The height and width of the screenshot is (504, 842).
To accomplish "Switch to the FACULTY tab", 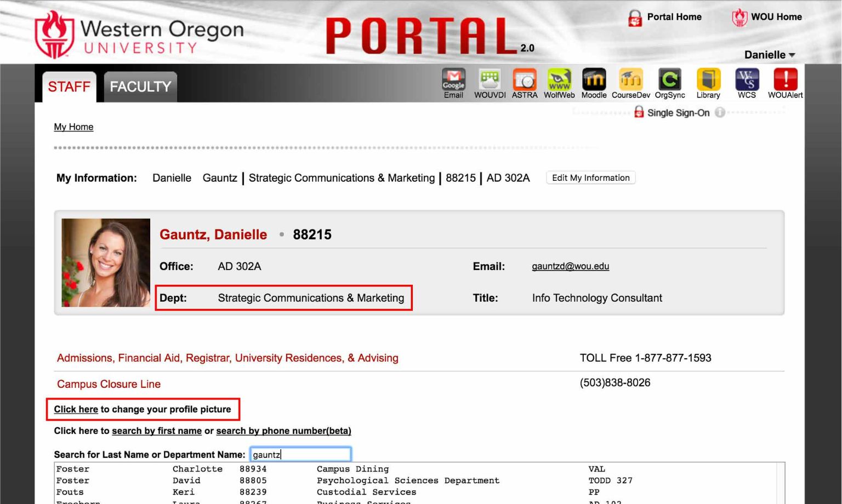I will (140, 87).
